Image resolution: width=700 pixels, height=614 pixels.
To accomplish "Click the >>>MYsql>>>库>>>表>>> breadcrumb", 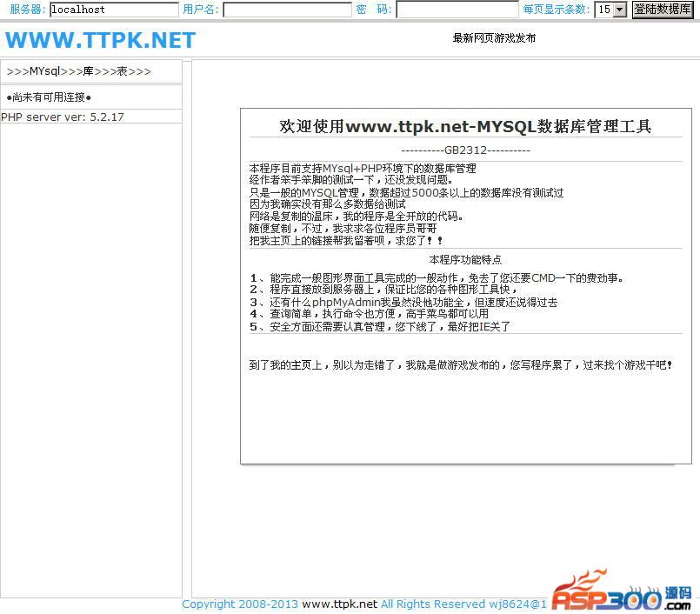I will (79, 71).
